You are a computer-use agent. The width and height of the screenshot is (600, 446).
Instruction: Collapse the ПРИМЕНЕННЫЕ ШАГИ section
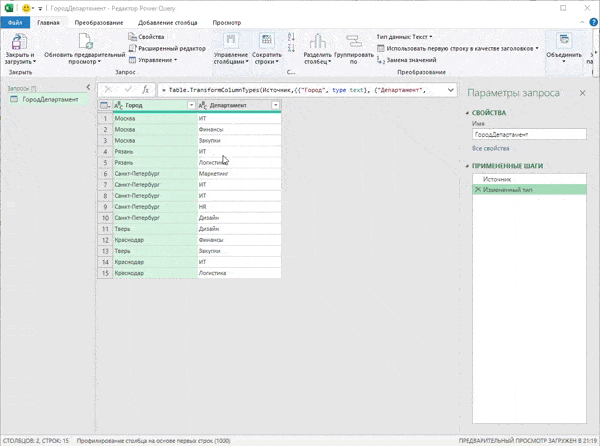coord(467,166)
